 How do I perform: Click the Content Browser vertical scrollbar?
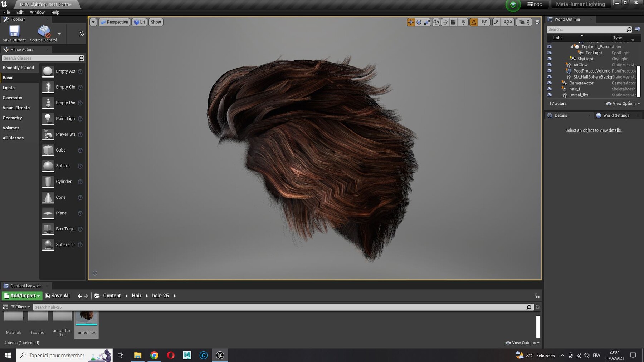click(x=538, y=327)
